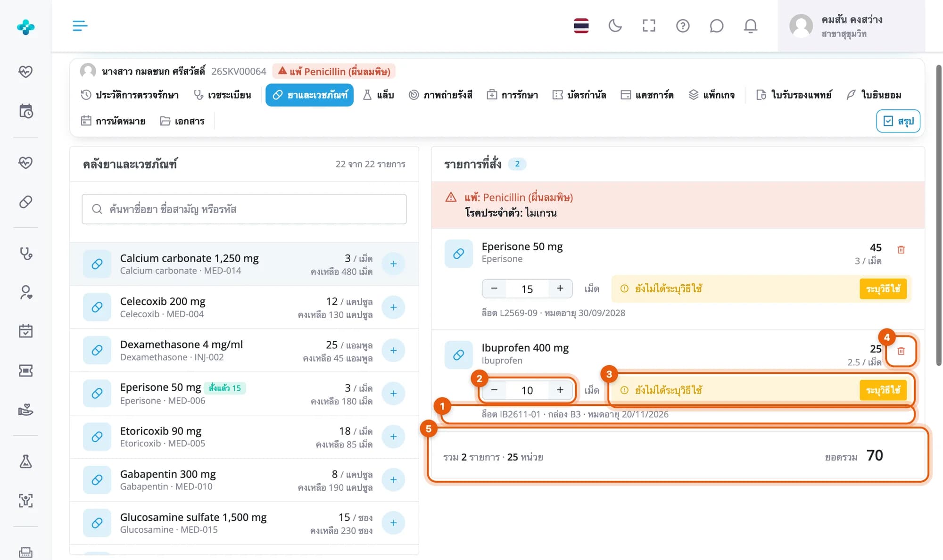The image size is (943, 560).
Task: Open the lab flask icon in left sidebar
Action: coord(25,461)
